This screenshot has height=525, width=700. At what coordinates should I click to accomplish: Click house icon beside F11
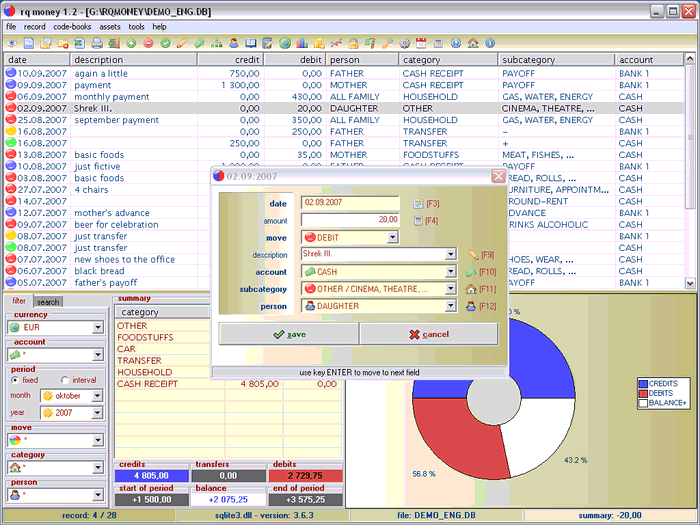[471, 289]
